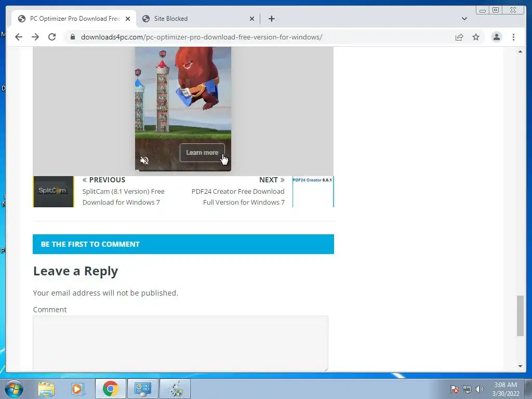Click the page scrollbar down arrow
The width and height of the screenshot is (532, 399).
[x=520, y=366]
